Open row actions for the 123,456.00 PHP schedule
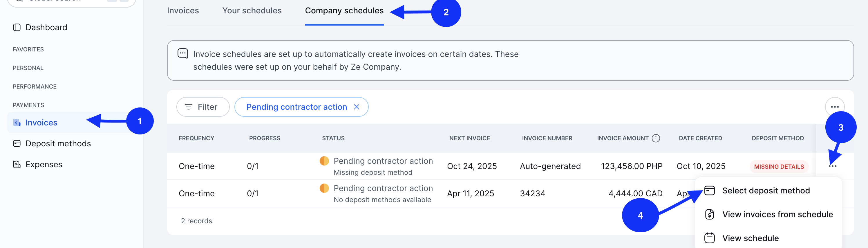This screenshot has width=868, height=248. pos(832,166)
